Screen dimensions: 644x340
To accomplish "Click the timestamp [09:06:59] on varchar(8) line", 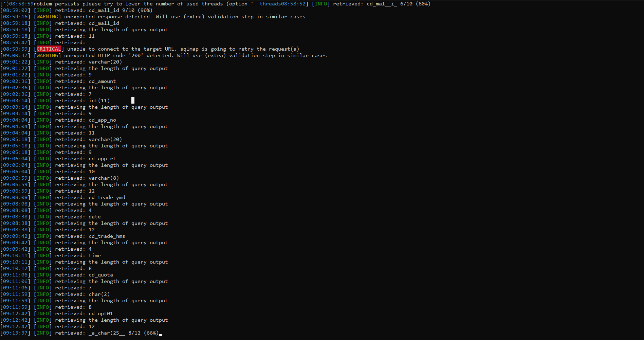I will 15,178.
